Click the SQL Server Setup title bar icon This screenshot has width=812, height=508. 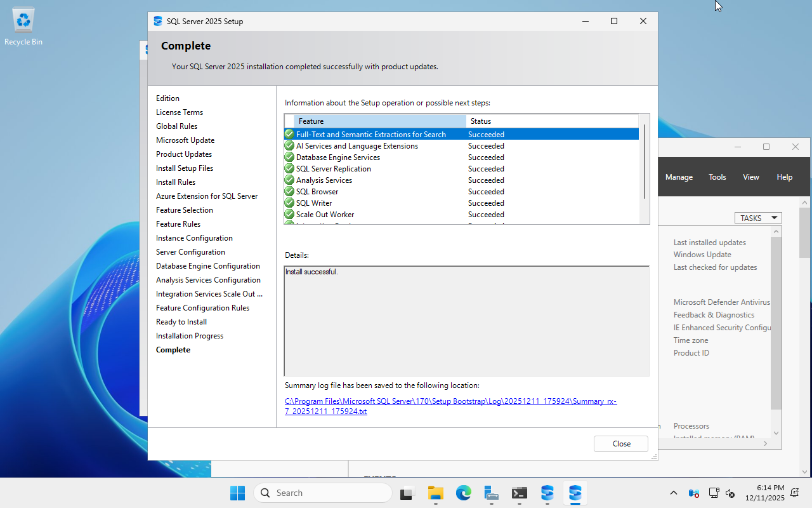click(157, 21)
